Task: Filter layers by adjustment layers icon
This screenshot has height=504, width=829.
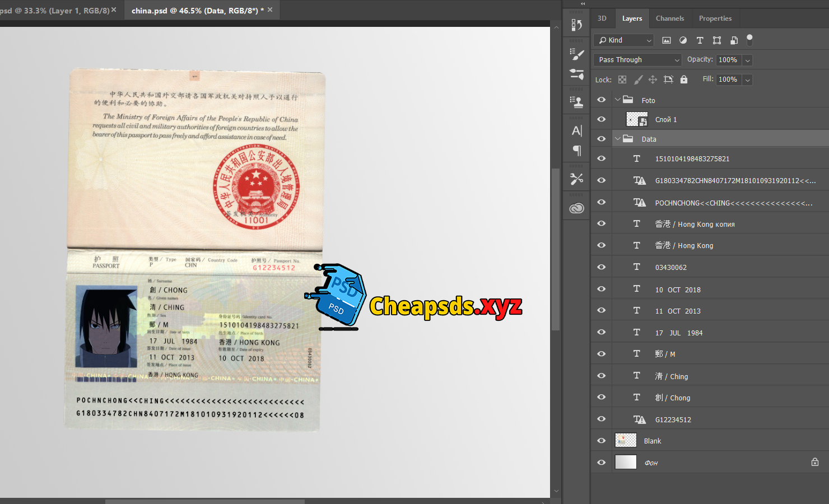Action: pos(683,40)
